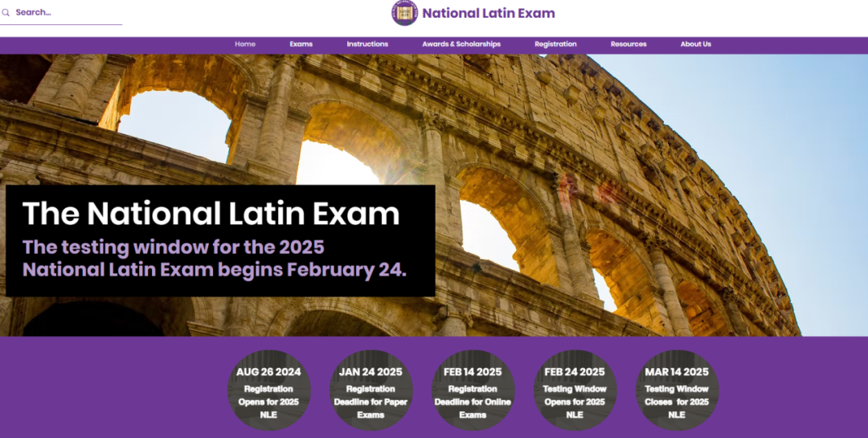
Task: Click the heading 'The National Latin Exam' in banner
Action: tap(211, 214)
